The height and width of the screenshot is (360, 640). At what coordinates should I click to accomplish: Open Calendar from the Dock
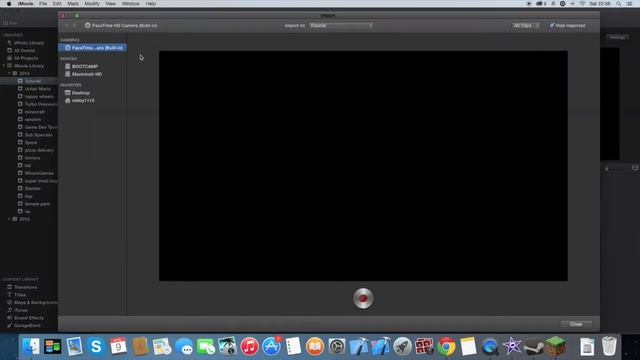tap(118, 347)
